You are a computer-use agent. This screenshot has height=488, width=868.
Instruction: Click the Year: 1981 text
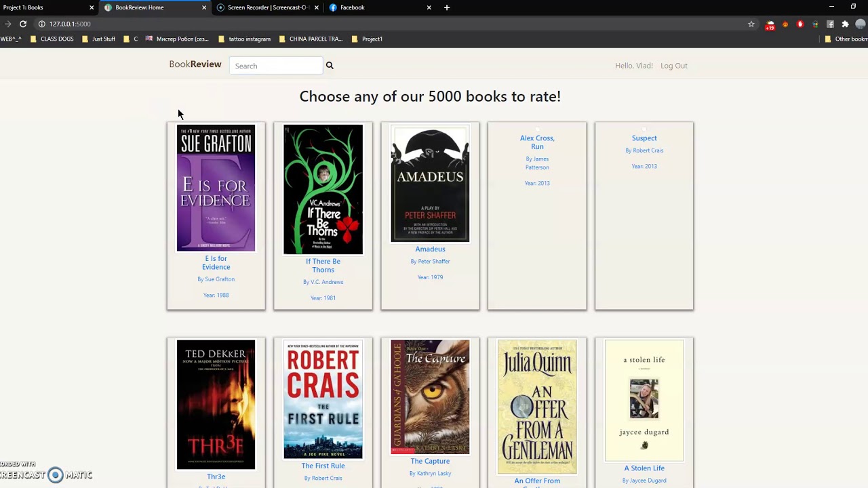tap(323, 298)
